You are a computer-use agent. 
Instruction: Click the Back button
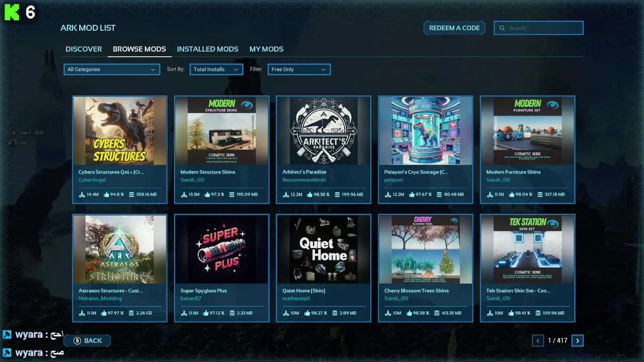pyautogui.click(x=87, y=341)
